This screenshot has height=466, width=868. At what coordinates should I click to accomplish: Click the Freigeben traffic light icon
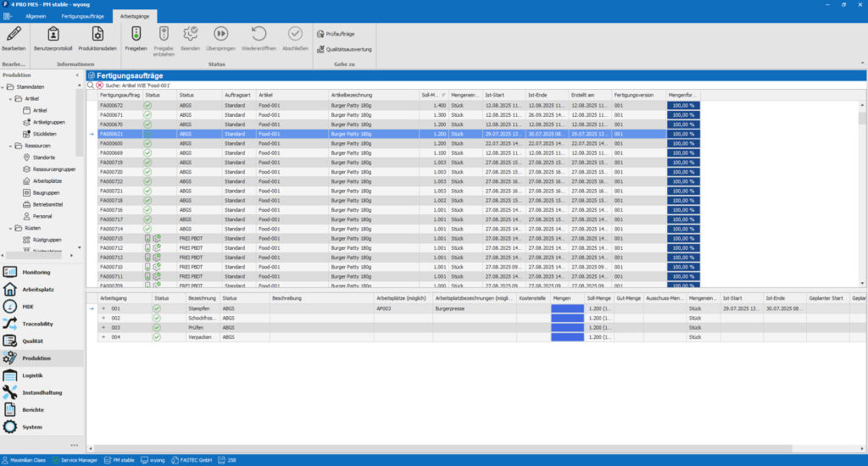tap(136, 34)
